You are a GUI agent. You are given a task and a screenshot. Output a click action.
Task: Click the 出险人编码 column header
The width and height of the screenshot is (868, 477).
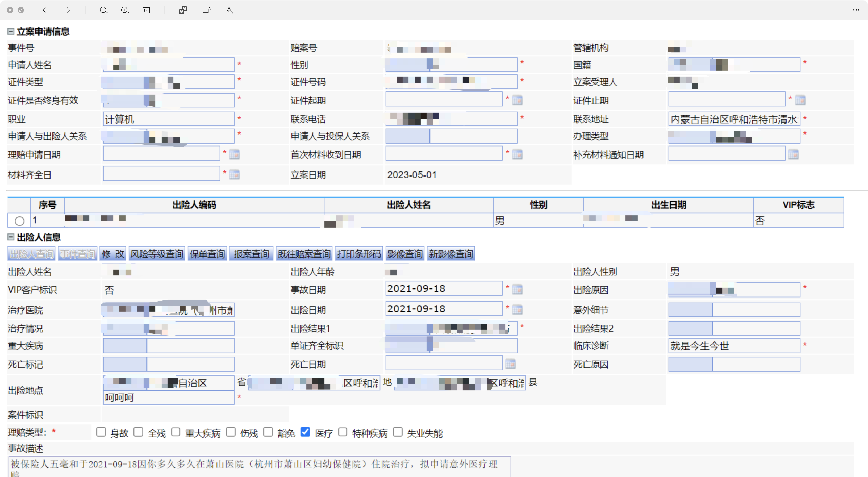(194, 205)
